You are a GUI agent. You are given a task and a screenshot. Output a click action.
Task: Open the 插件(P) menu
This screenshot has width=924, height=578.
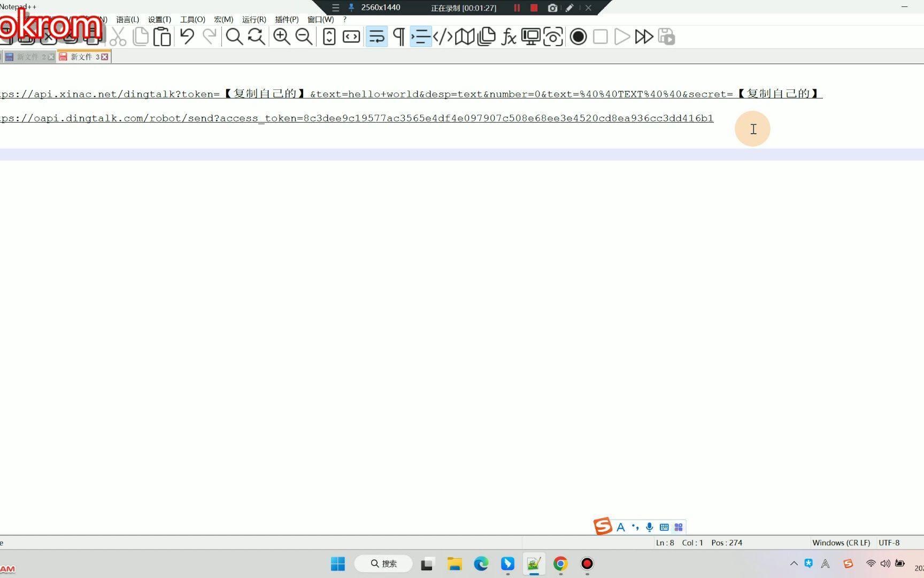tap(287, 19)
